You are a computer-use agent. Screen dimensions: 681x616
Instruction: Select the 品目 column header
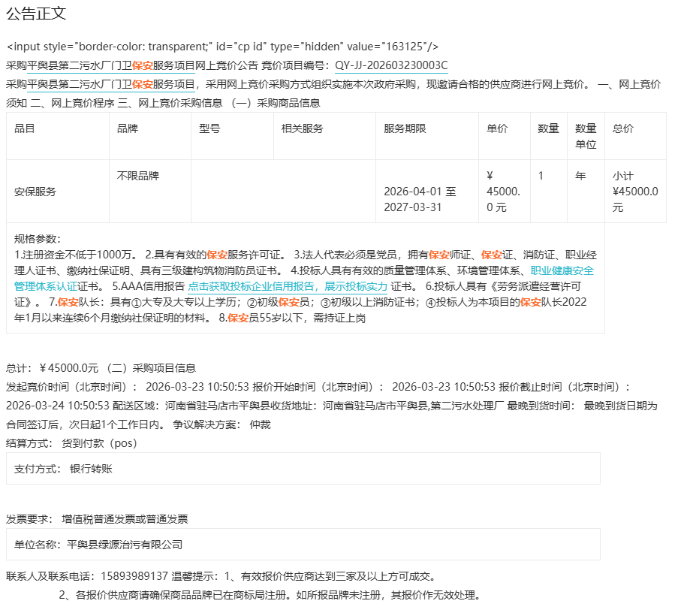coord(25,128)
